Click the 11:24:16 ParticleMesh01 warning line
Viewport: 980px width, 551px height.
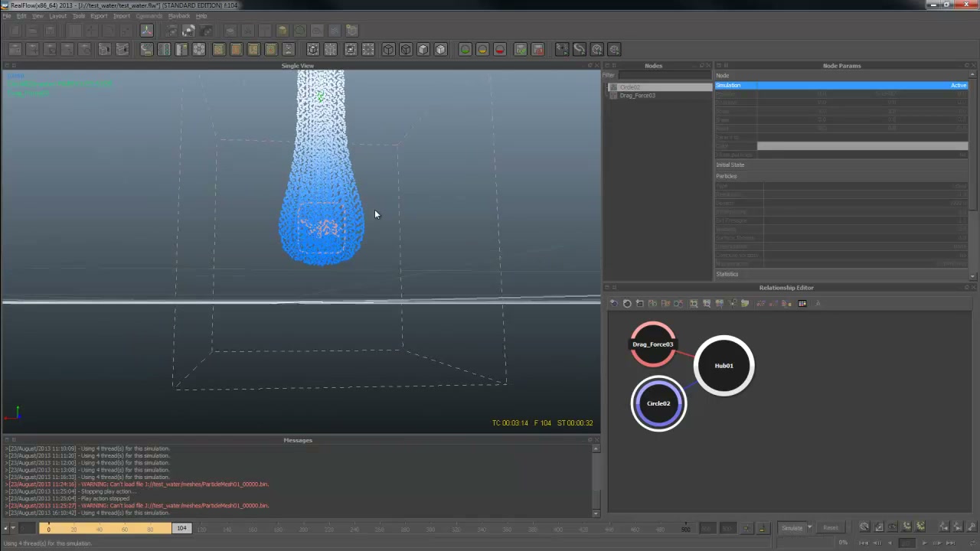pyautogui.click(x=138, y=484)
